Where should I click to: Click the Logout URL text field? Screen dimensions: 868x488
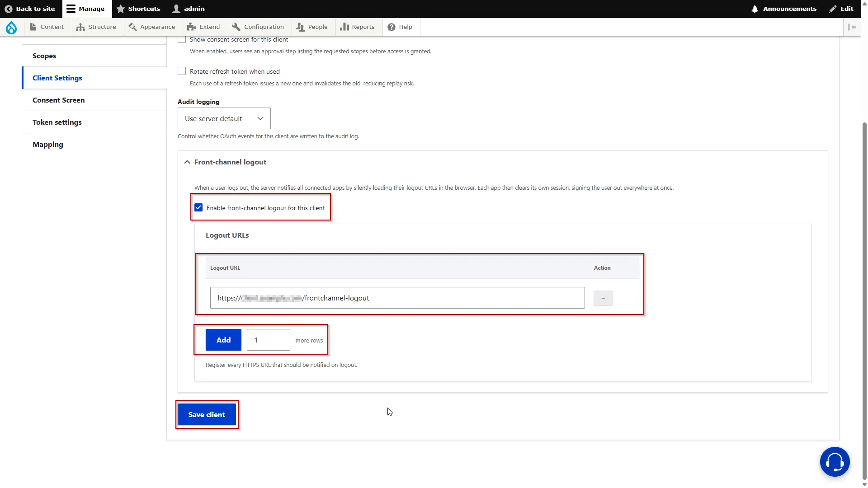click(x=397, y=298)
